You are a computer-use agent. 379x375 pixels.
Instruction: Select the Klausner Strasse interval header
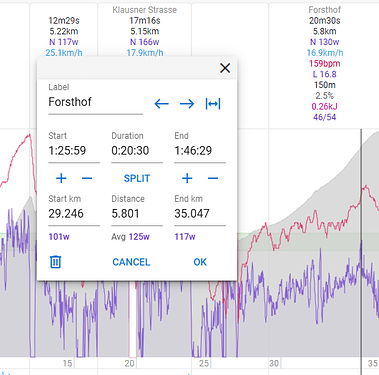coord(145,10)
